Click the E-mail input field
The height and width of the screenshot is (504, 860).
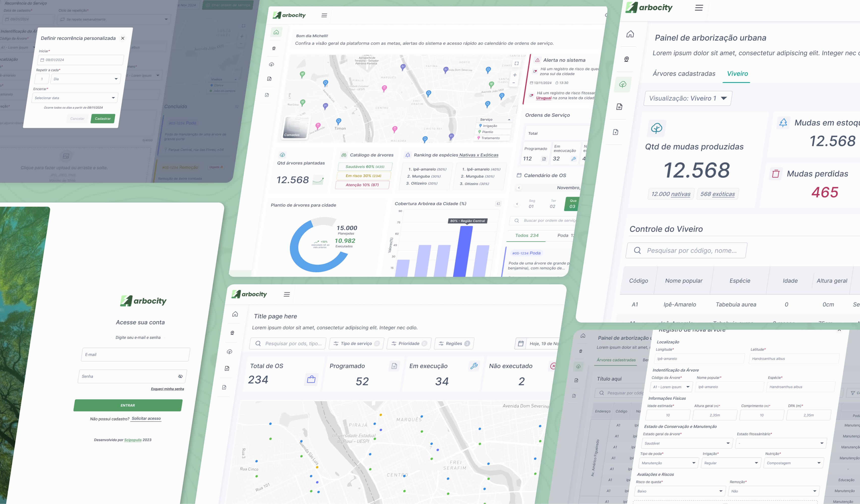pos(135,355)
